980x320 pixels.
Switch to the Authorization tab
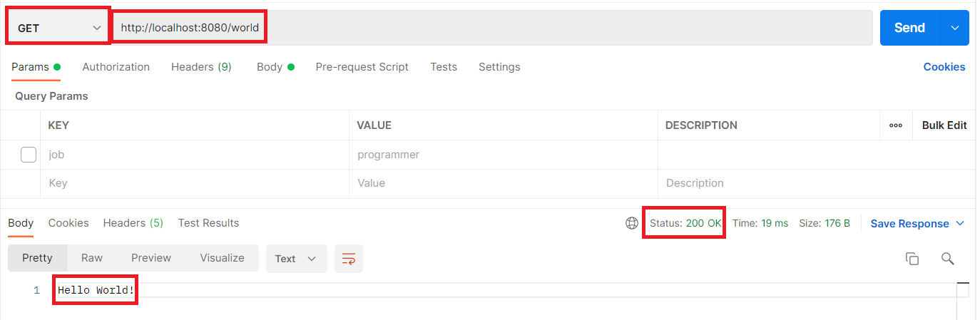coord(116,67)
